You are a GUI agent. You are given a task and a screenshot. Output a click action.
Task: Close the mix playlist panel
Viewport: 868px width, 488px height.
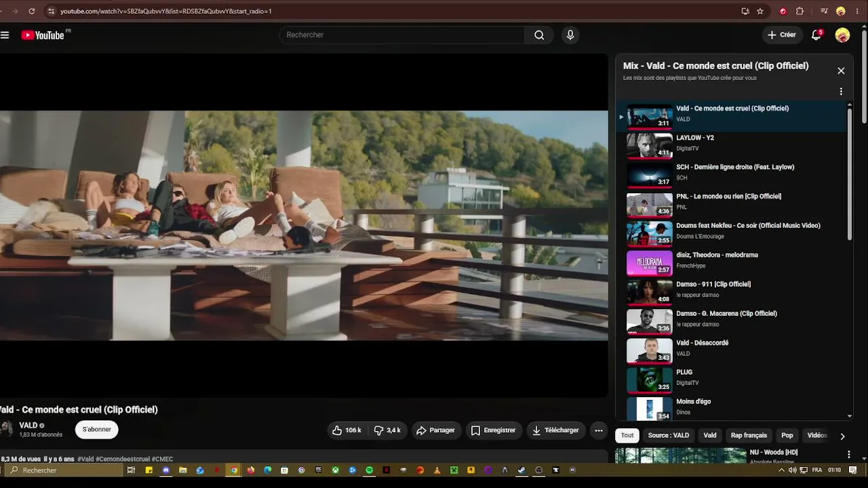tap(841, 71)
